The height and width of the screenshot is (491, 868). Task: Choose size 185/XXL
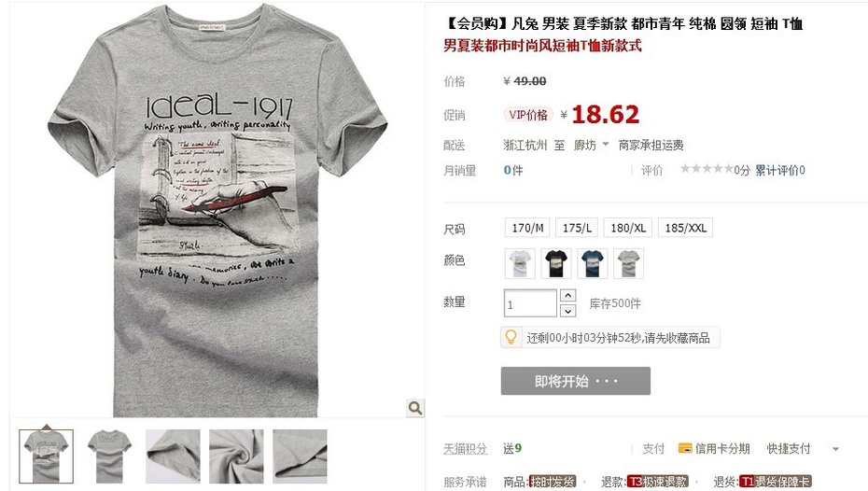click(x=685, y=228)
